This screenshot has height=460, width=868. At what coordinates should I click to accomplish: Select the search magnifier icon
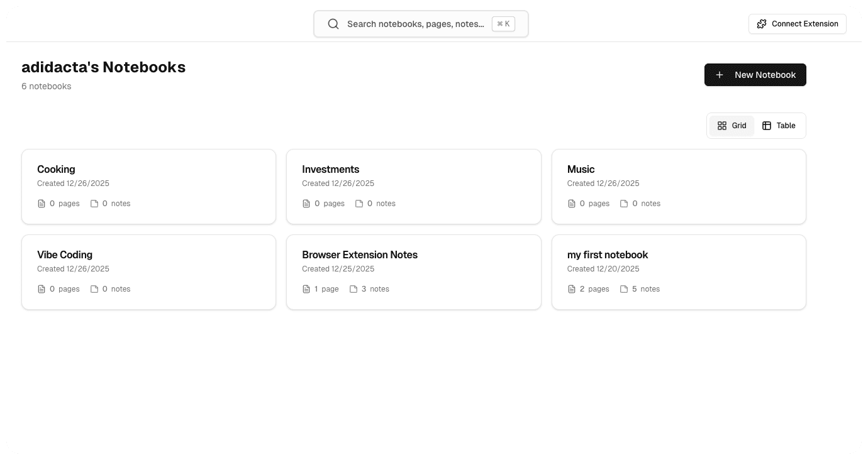click(x=333, y=24)
